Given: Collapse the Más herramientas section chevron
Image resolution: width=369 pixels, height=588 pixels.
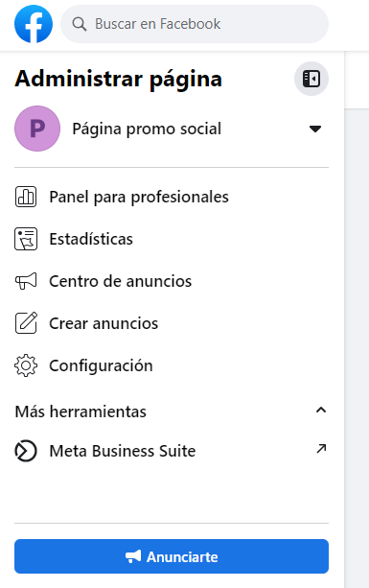Looking at the screenshot, I should [x=321, y=410].
